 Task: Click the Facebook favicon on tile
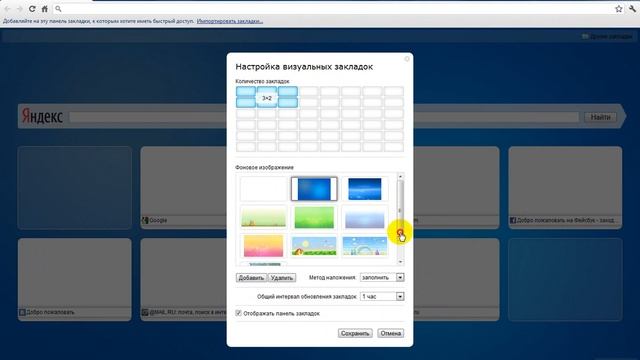tap(513, 220)
